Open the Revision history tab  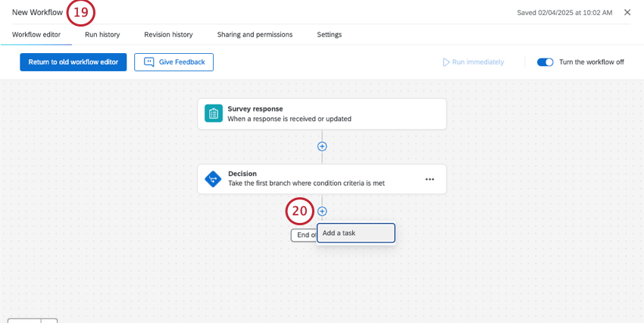pos(168,34)
